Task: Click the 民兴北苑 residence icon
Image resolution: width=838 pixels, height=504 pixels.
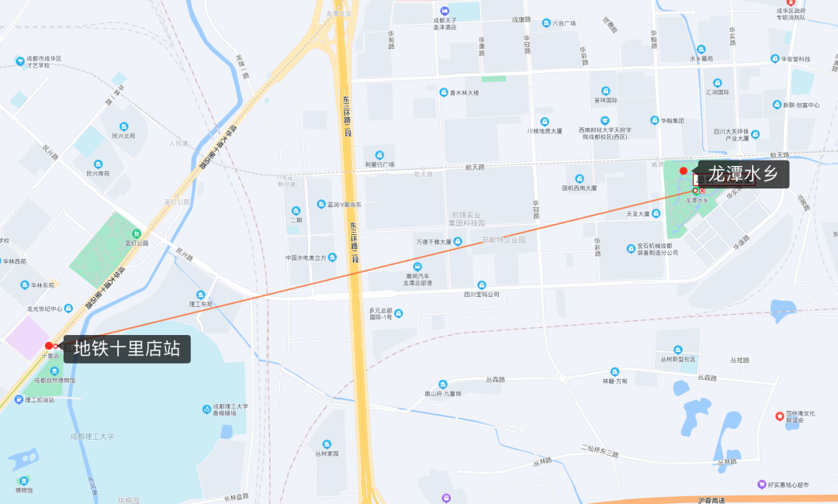Action: [x=124, y=127]
